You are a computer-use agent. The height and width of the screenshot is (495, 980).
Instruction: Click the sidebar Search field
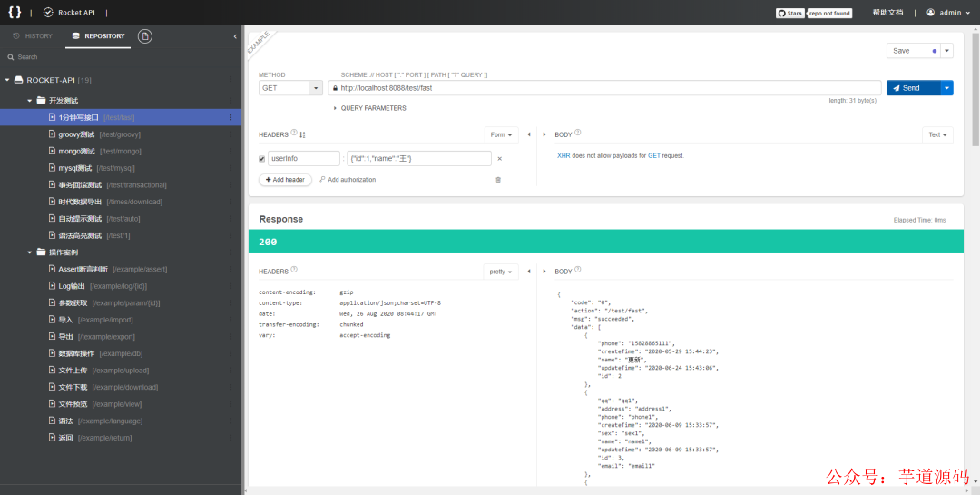point(121,57)
